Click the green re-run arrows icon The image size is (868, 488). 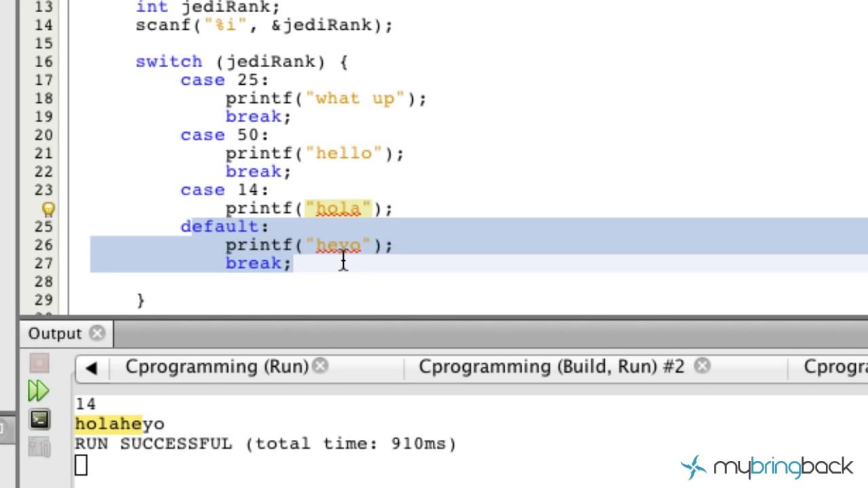(x=39, y=390)
